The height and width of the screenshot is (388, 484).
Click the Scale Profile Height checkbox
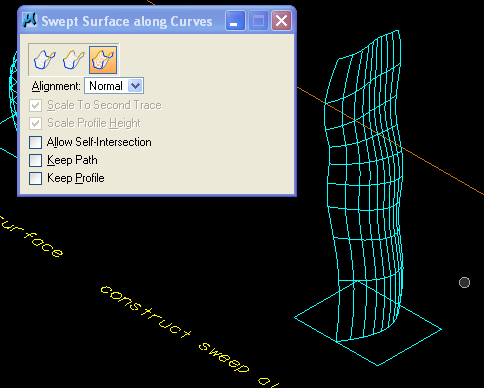coord(35,124)
